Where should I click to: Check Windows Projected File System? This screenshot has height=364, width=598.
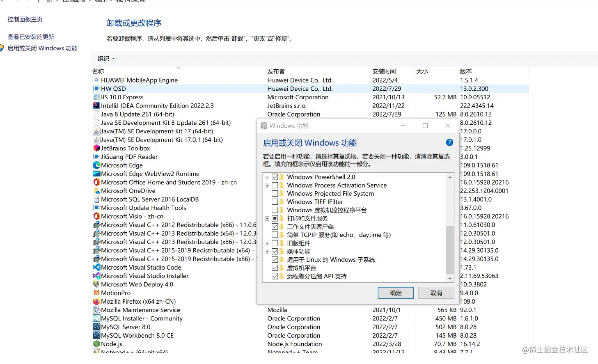[x=275, y=193]
